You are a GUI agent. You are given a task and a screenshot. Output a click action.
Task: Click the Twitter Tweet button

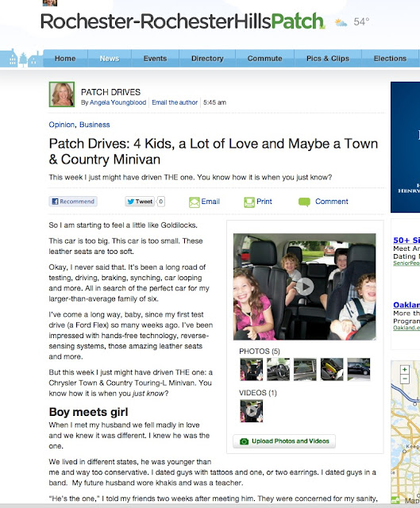coord(140,202)
